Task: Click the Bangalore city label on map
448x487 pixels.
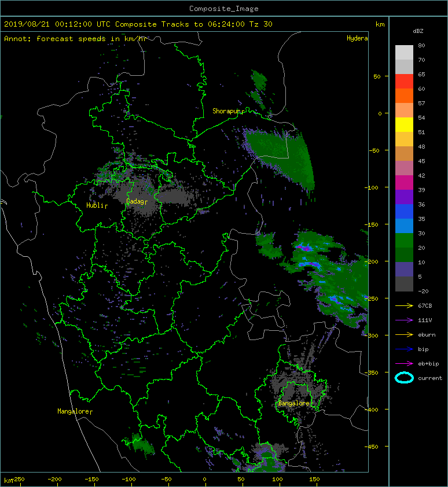Action: (294, 403)
